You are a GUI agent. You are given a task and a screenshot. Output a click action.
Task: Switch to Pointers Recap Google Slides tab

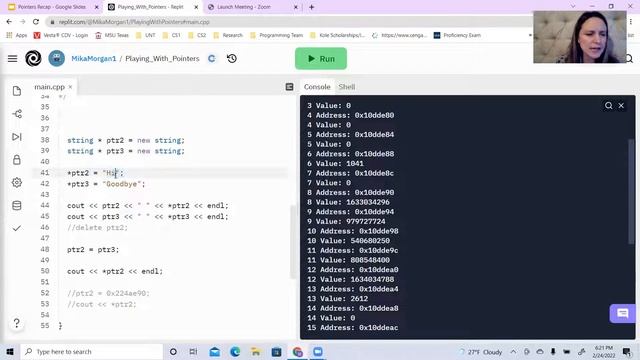point(52,7)
